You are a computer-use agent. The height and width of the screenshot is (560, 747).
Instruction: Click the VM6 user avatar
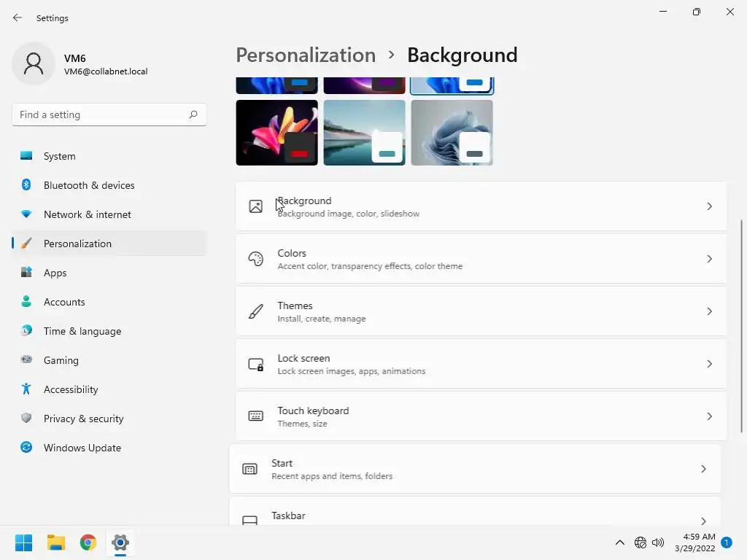pyautogui.click(x=34, y=63)
